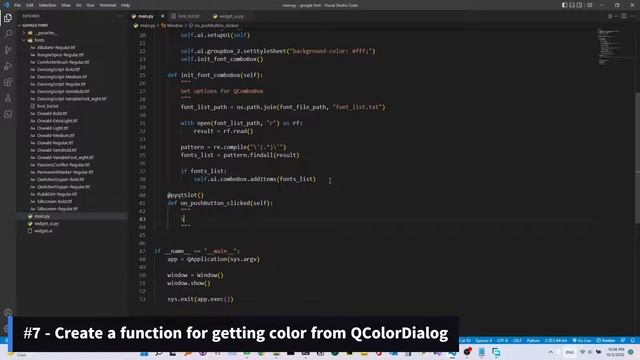
Task: Collapse the GOOGLE FONT root folder
Action: (x=35, y=25)
